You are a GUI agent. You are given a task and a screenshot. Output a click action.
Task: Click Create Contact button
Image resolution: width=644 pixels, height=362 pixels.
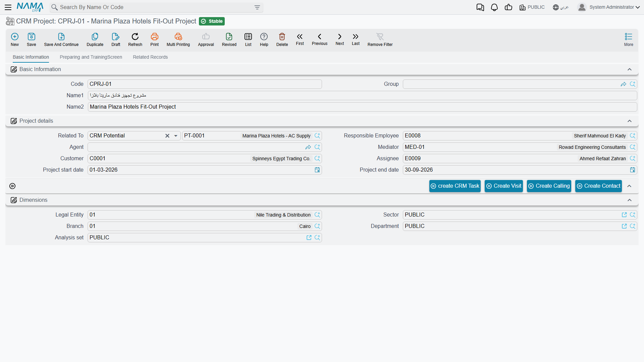599,186
